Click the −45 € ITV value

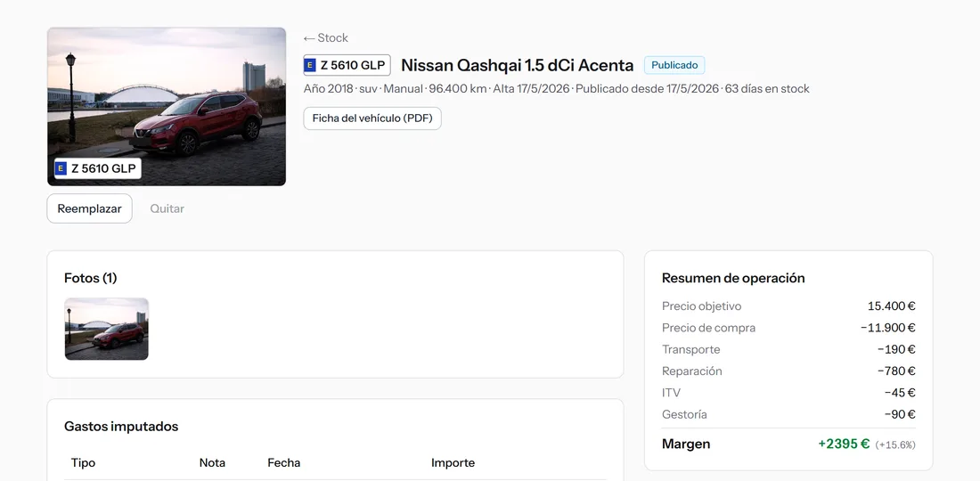[900, 393]
